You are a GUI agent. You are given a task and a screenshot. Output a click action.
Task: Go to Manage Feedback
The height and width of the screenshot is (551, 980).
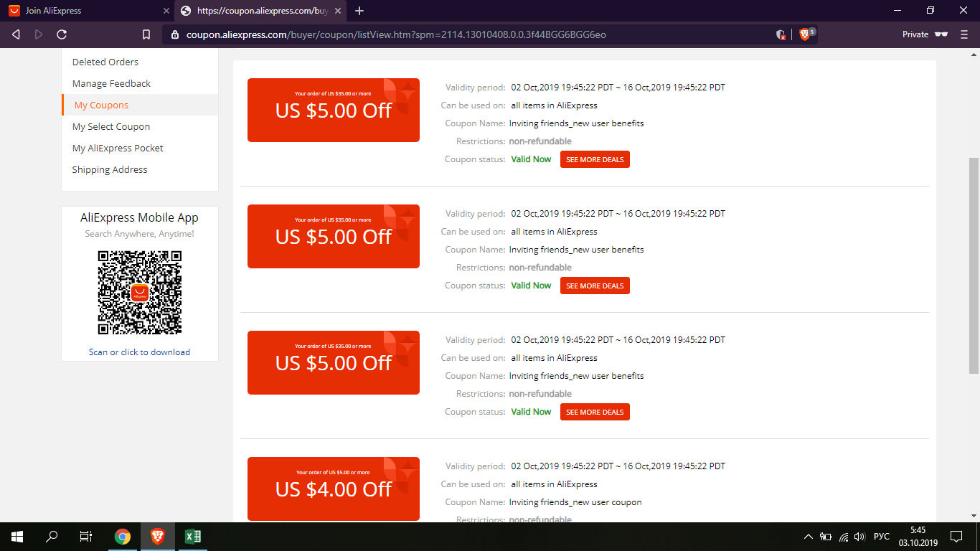click(111, 83)
